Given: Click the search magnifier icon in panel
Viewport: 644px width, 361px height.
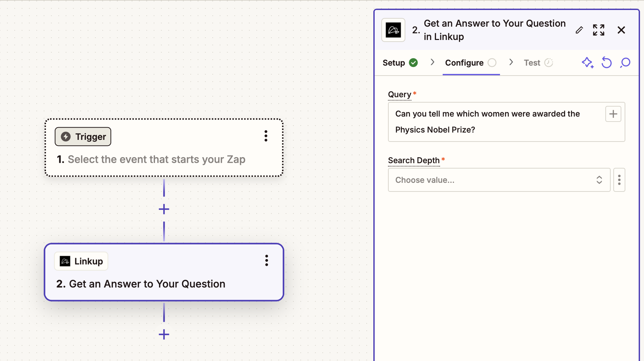Looking at the screenshot, I should pos(625,63).
